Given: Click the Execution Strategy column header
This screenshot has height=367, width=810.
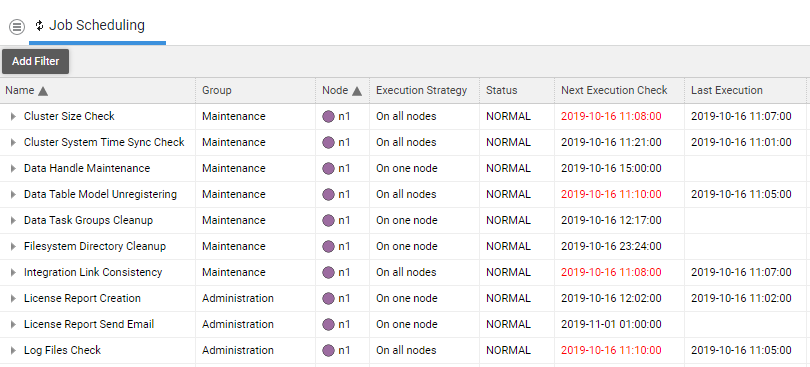Looking at the screenshot, I should [x=422, y=90].
